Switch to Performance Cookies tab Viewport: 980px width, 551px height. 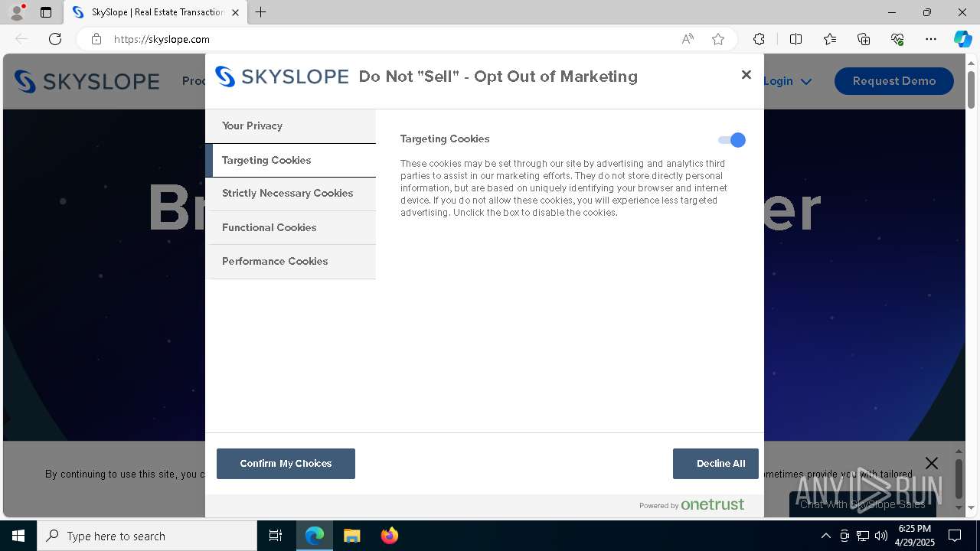290,261
